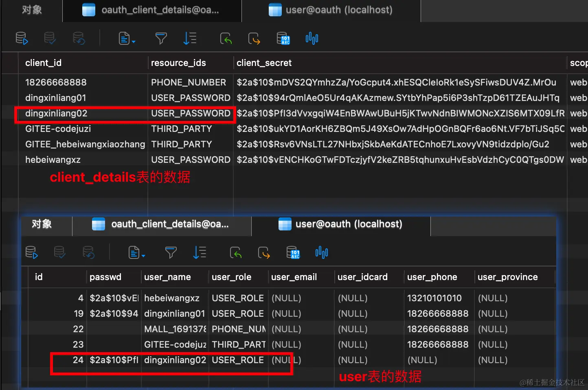This screenshot has height=390, width=588.
Task: Select THIRD_PART user_role cell in row 23
Action: coord(238,344)
